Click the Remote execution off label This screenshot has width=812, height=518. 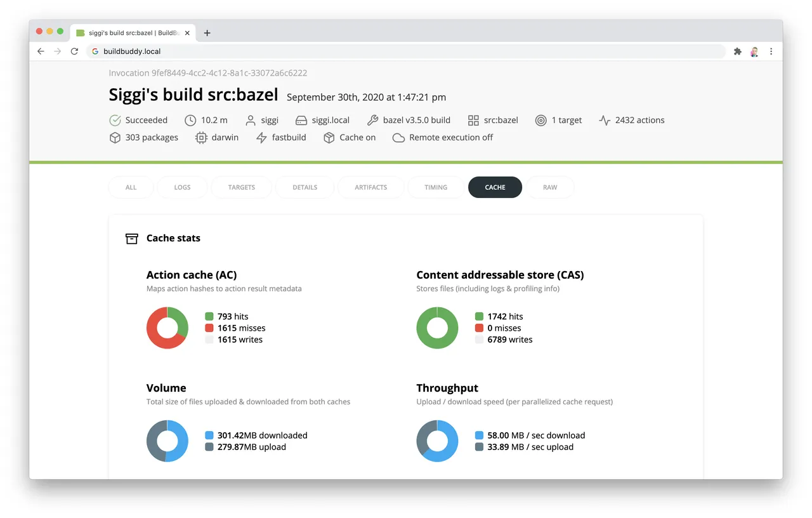click(451, 137)
